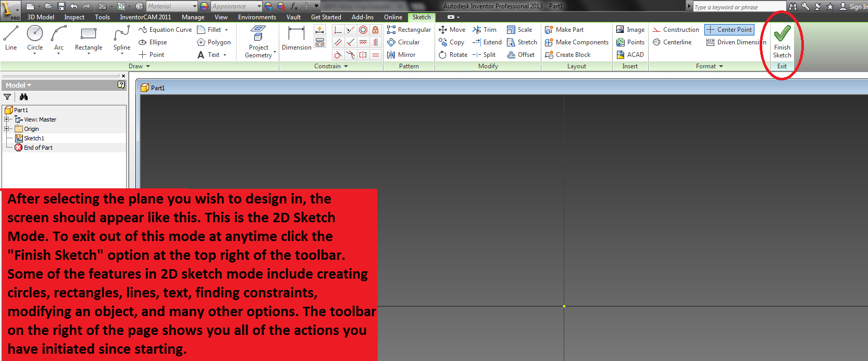Select the Polygon tool
Viewport: 868px width, 361px height.
214,42
